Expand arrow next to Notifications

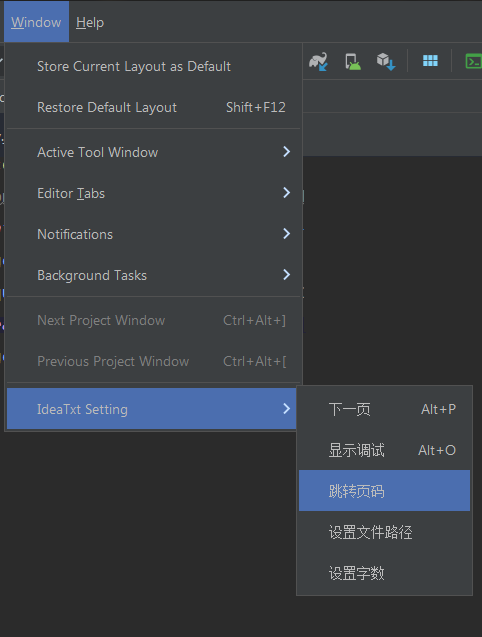287,234
